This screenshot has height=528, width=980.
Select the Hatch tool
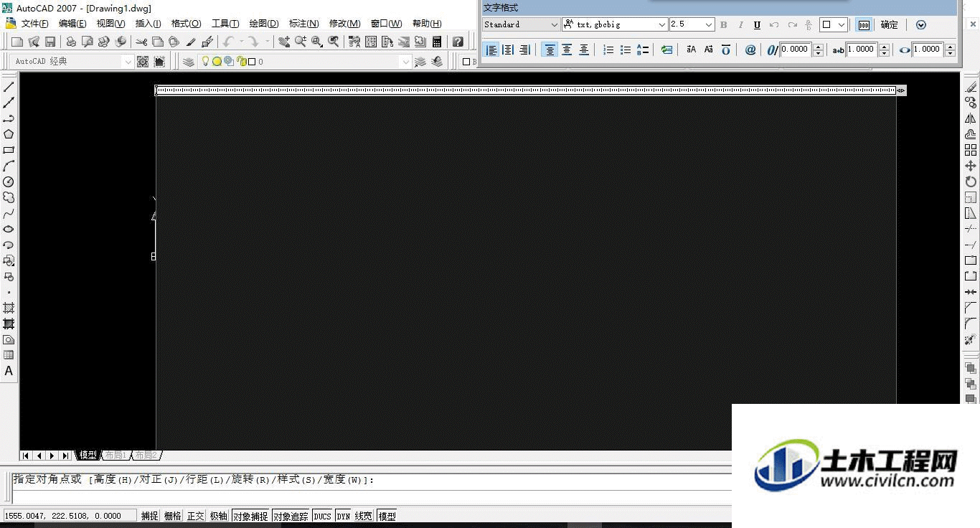[9, 308]
